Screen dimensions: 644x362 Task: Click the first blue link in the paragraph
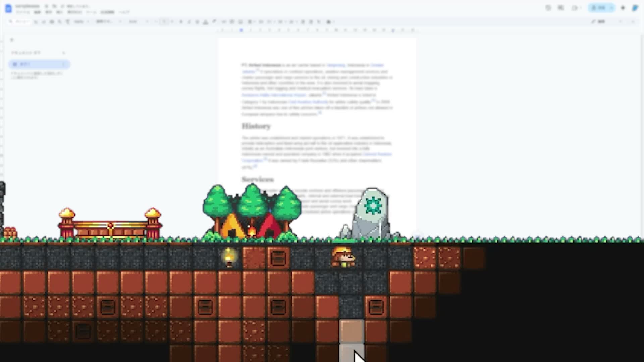[x=336, y=65]
